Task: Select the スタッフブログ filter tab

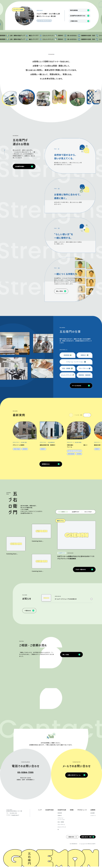Action: pyautogui.click(x=88, y=512)
